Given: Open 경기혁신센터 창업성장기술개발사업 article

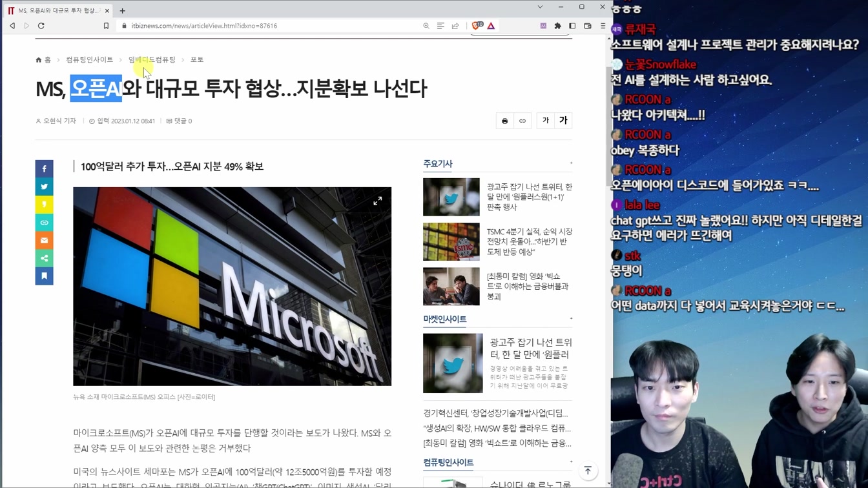Looking at the screenshot, I should 495,413.
